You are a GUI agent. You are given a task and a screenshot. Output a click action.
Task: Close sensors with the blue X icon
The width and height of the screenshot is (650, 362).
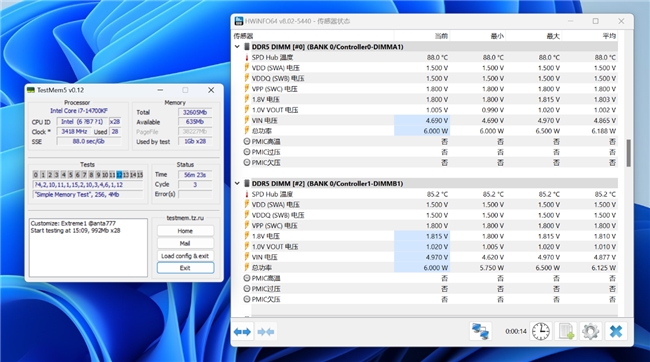coord(616,331)
